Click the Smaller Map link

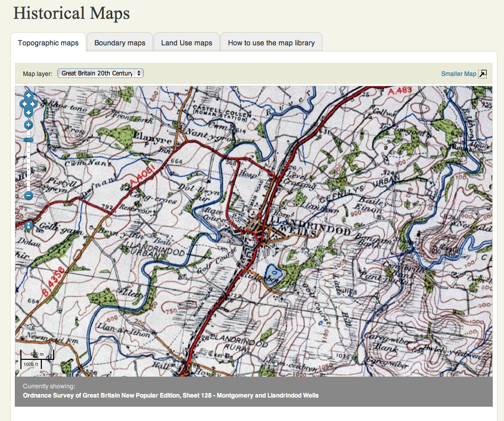tap(459, 74)
